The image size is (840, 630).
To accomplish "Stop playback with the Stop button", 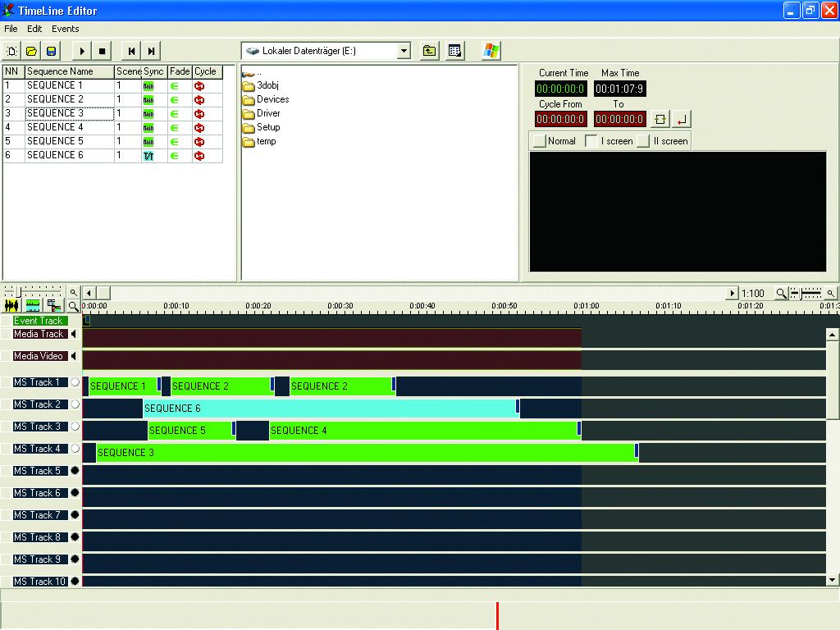I will coord(102,52).
